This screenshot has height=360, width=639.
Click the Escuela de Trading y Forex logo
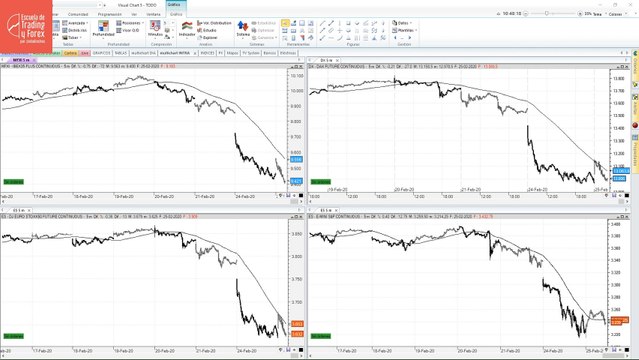point(26,27)
